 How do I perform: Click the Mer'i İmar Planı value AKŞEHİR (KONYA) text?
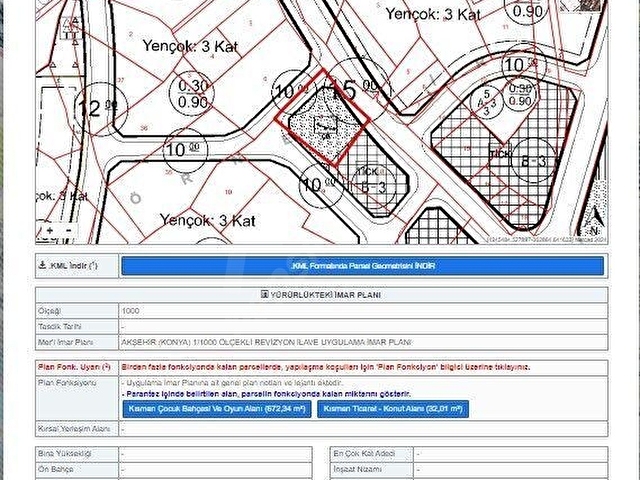click(266, 342)
